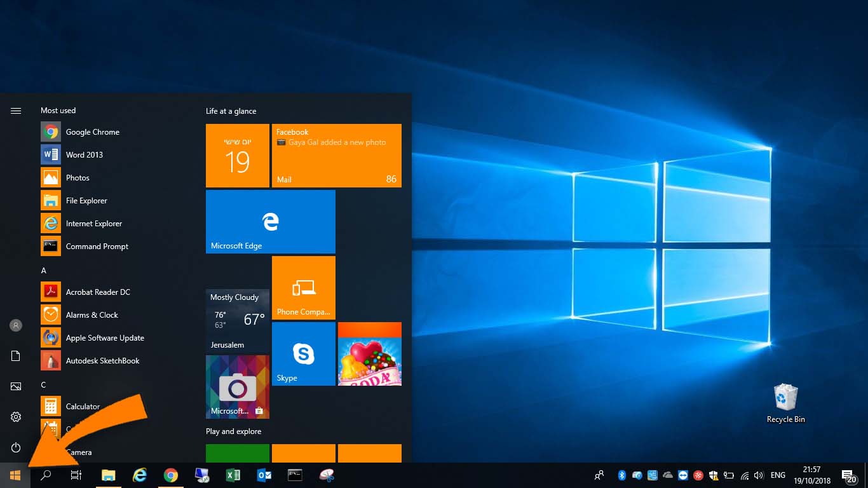Click the taskbar search magnifier icon

pos(46,475)
